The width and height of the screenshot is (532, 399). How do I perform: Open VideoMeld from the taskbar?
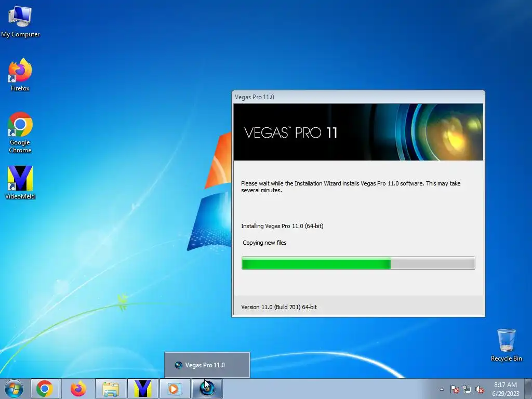(x=142, y=389)
